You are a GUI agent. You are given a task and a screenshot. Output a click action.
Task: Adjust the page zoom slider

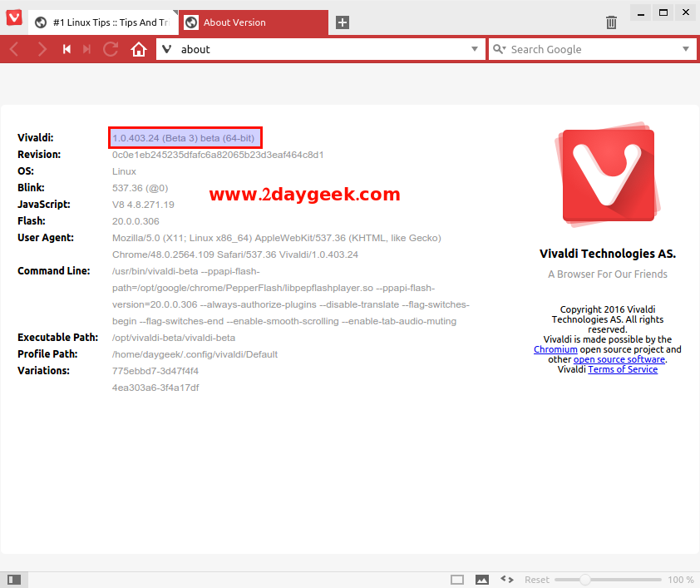tap(585, 580)
